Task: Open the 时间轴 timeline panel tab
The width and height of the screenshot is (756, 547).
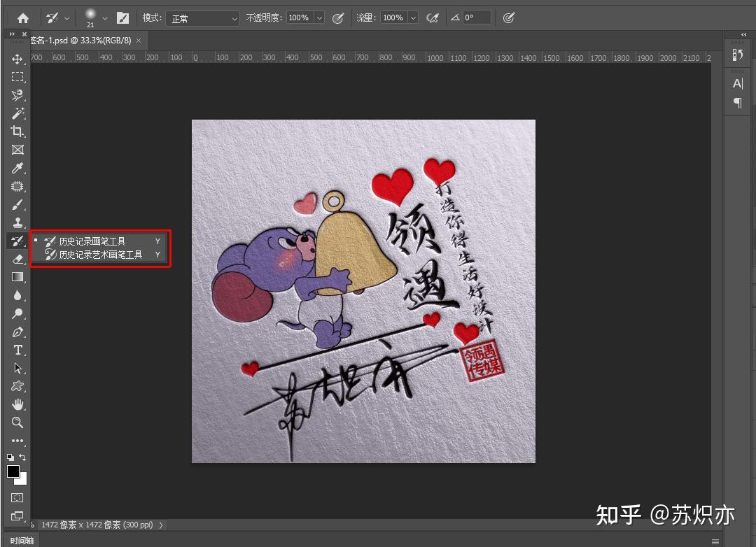Action: (22, 541)
